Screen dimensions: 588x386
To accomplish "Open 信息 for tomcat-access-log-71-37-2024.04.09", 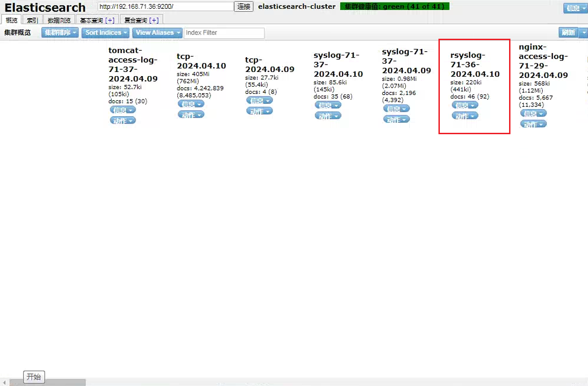I will point(123,110).
